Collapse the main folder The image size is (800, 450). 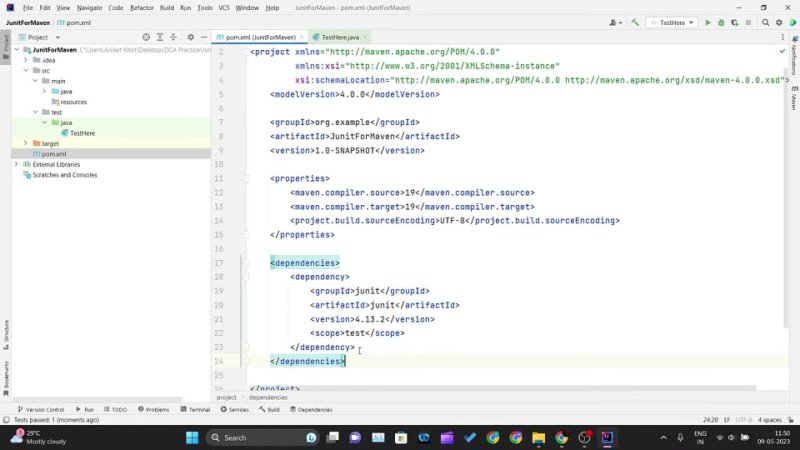tap(35, 81)
